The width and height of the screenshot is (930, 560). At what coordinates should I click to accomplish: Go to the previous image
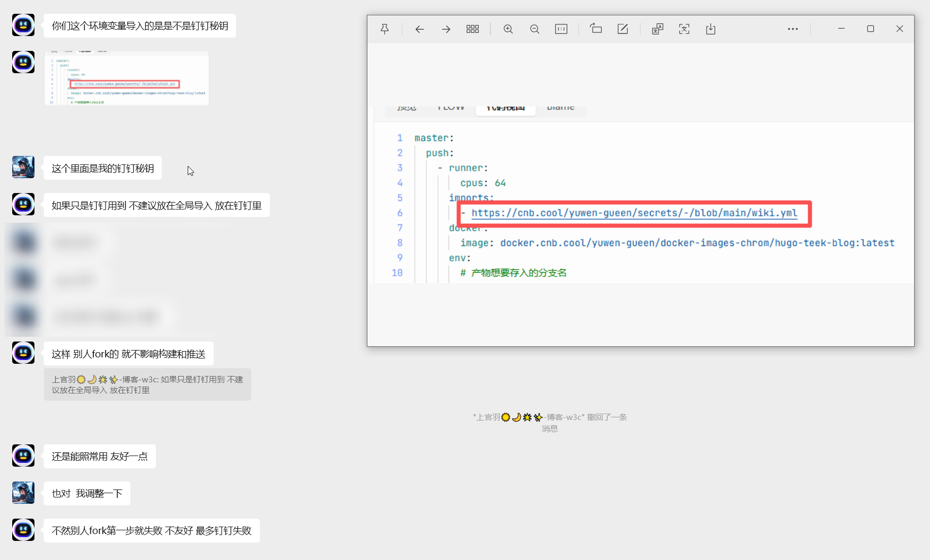tap(419, 29)
